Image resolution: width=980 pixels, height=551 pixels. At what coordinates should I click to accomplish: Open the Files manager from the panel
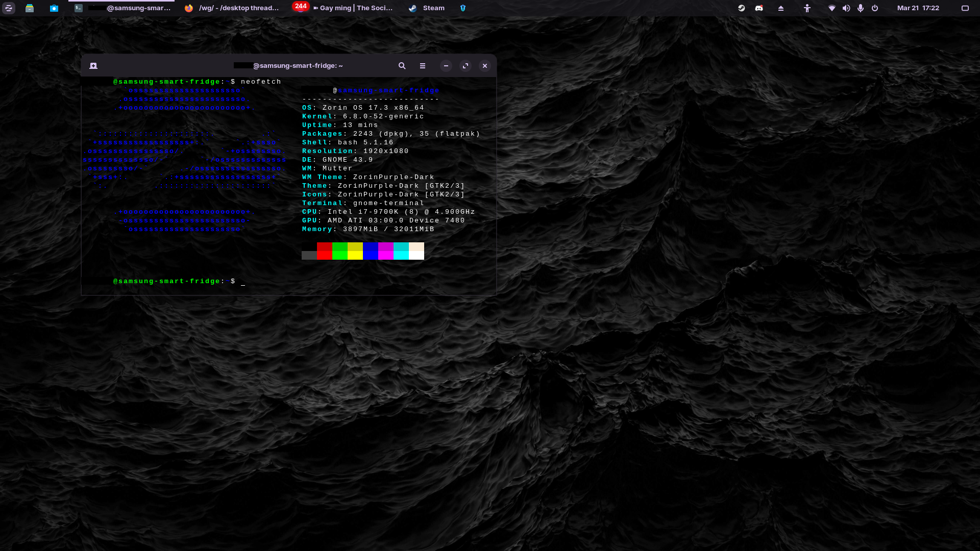pos(30,8)
